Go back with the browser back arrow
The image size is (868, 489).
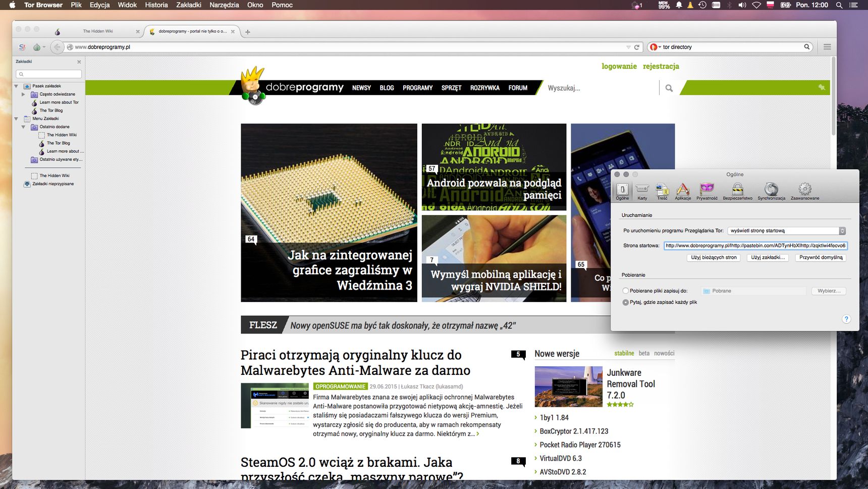[57, 47]
